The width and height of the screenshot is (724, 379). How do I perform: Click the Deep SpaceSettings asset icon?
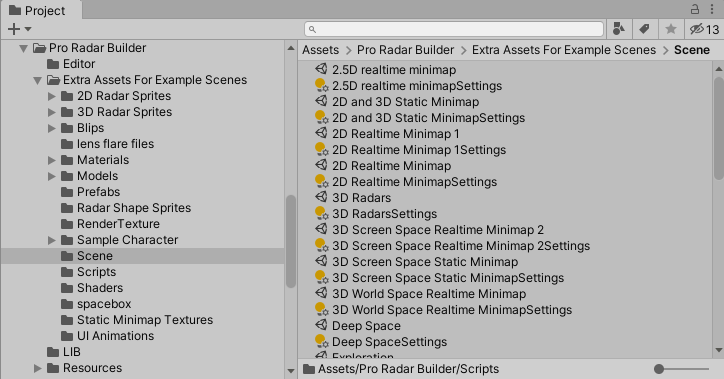(321, 341)
